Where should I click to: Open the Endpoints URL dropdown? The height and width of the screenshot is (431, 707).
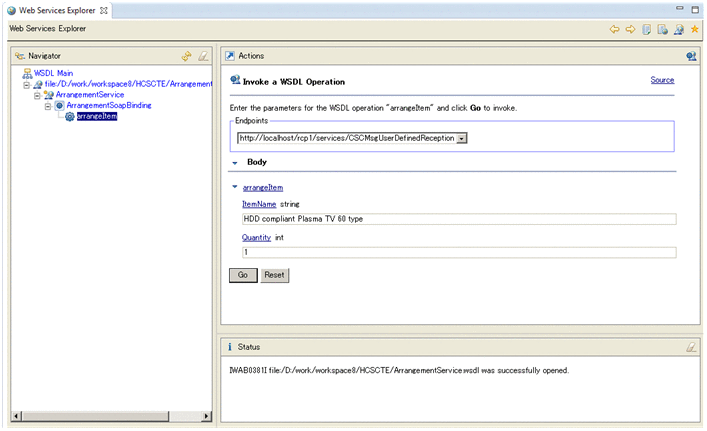462,138
